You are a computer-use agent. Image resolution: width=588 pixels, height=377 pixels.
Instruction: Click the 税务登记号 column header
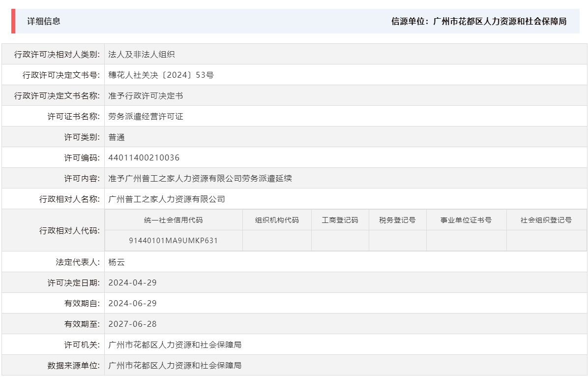click(x=397, y=220)
